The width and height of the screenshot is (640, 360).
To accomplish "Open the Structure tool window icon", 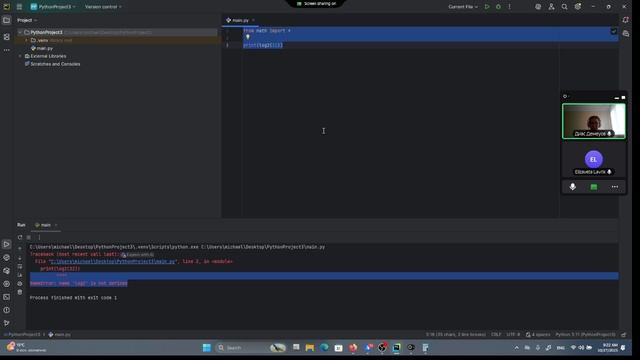I will (x=7, y=37).
